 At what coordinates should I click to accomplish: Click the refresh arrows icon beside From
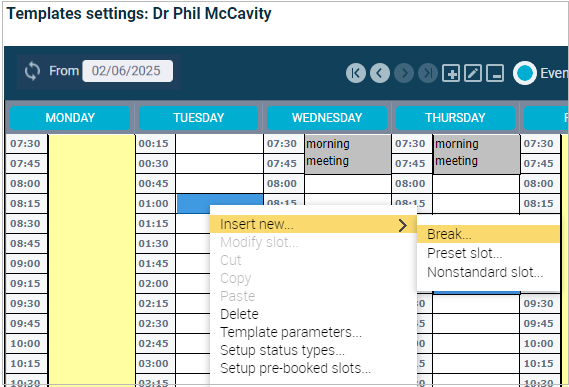[32, 71]
